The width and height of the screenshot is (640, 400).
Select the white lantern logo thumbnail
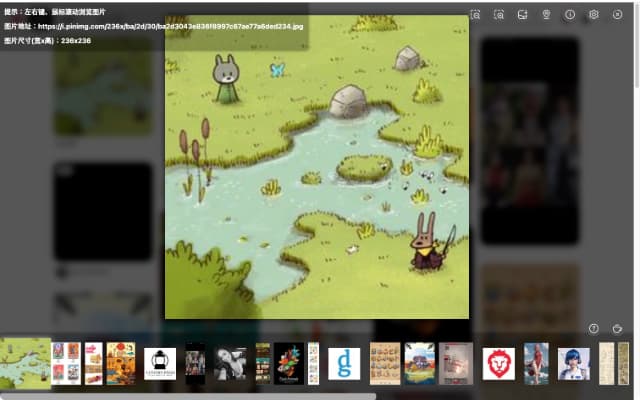coord(160,363)
